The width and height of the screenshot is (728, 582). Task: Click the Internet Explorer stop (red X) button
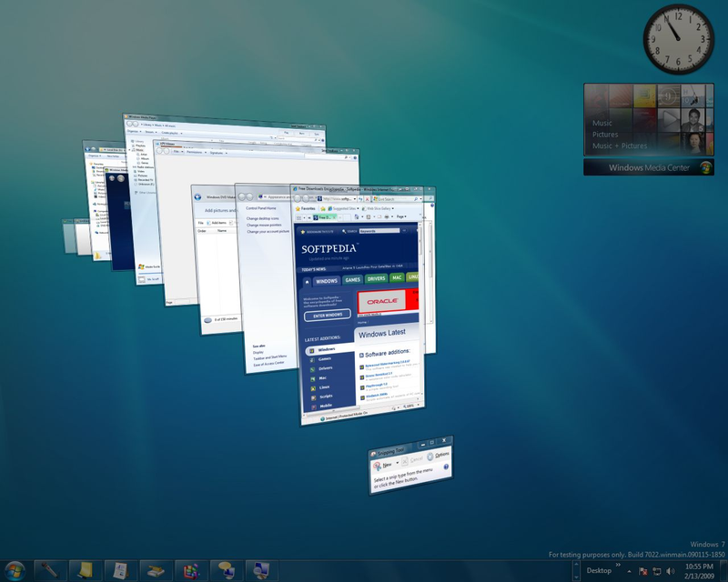367,198
